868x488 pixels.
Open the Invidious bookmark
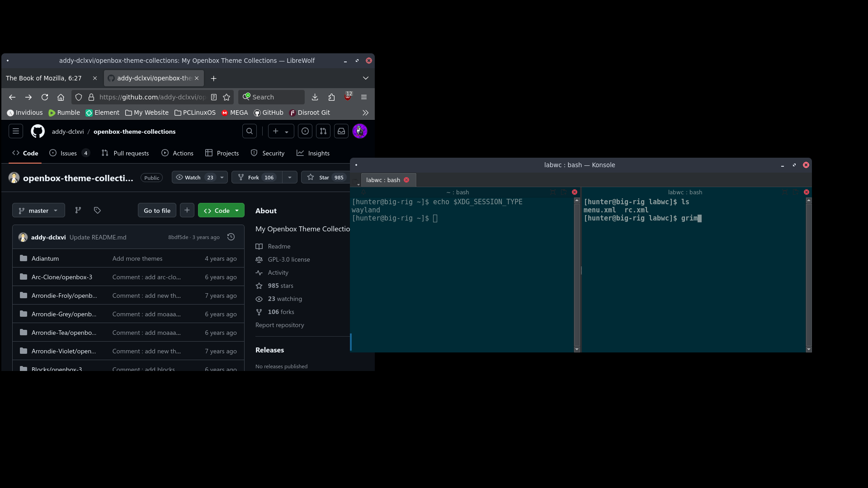(25, 113)
